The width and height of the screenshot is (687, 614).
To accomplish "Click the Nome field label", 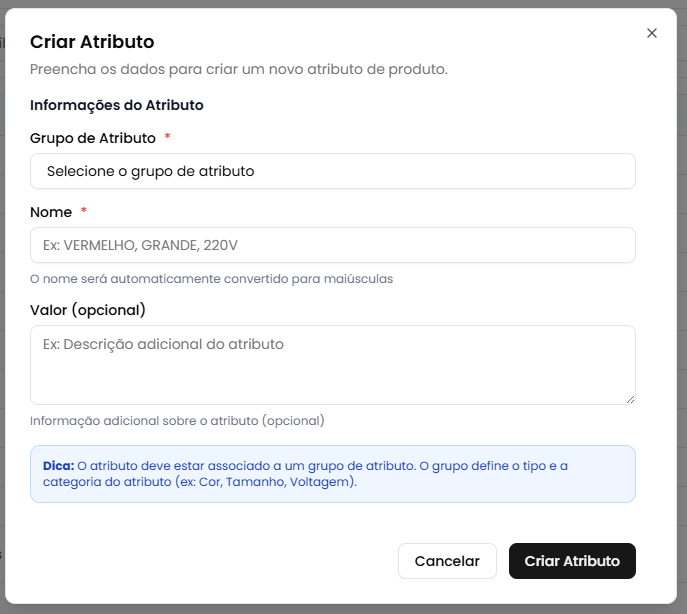I will tap(51, 212).
